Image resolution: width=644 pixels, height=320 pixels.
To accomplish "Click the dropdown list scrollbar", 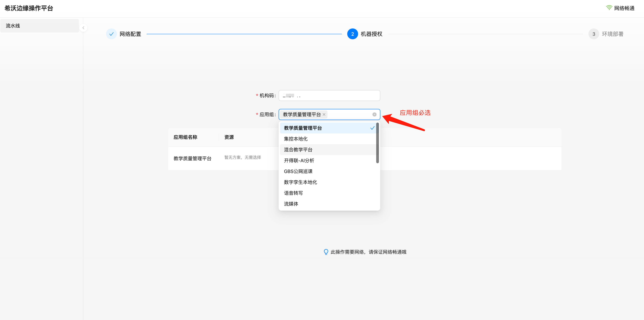I will coord(377,143).
